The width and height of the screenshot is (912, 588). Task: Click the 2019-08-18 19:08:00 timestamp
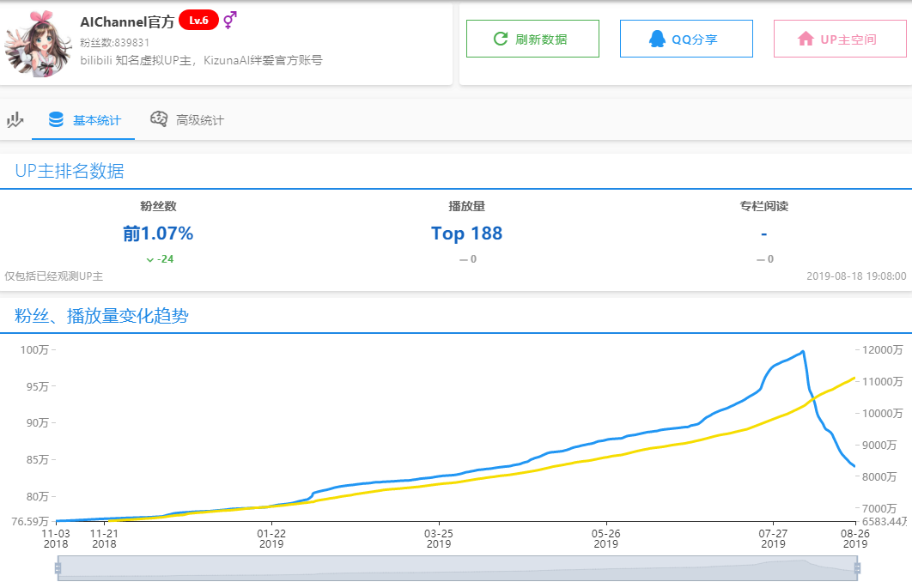click(x=856, y=276)
